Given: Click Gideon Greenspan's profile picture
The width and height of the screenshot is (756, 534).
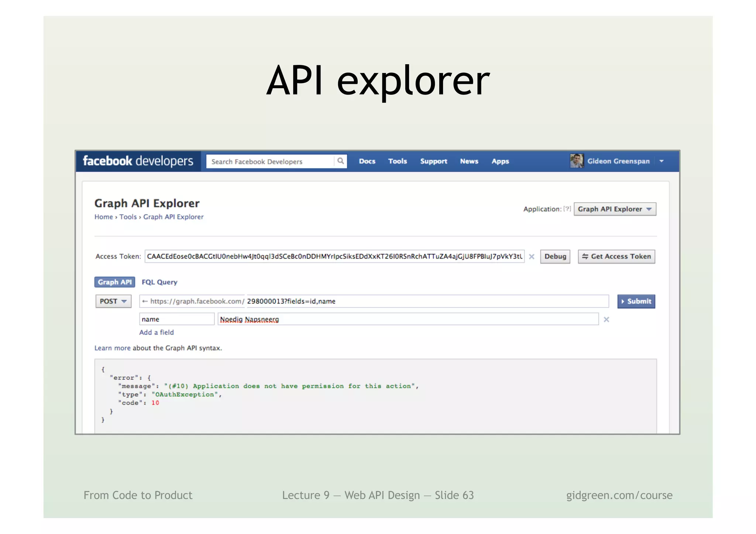Looking at the screenshot, I should click(577, 161).
